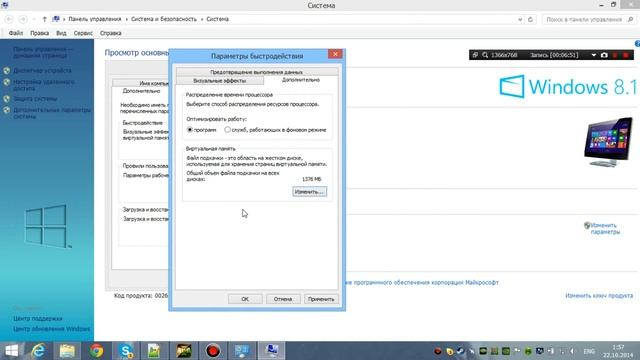Open the recorder dropdown arrow
Image resolution: width=640 pixels, height=360 pixels.
[x=593, y=55]
